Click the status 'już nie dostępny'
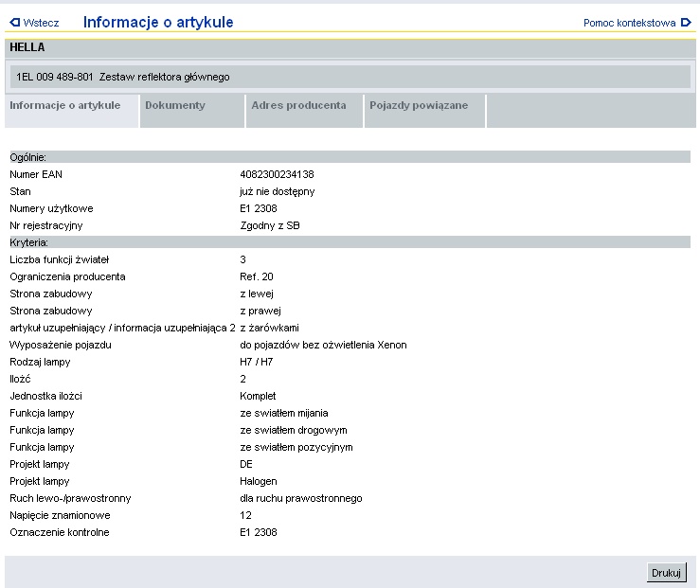The width and height of the screenshot is (700, 588). tap(278, 192)
